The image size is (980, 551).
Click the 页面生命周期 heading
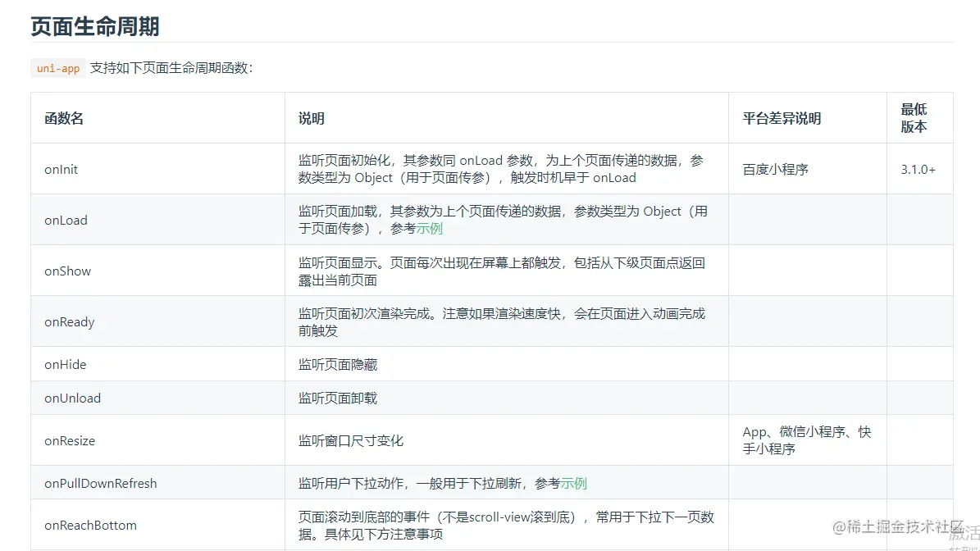[x=95, y=27]
